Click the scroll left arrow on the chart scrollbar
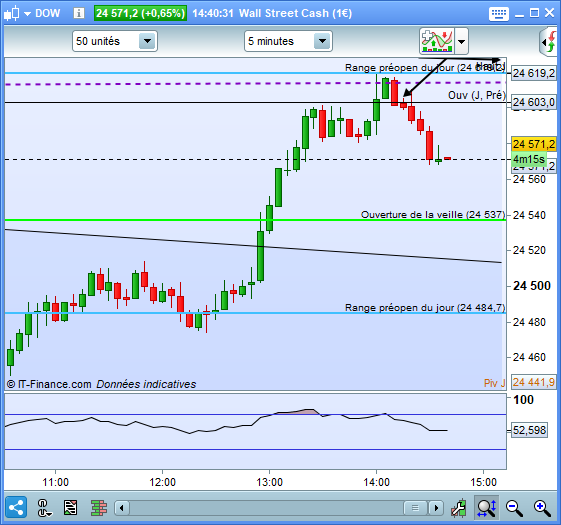Screen dimensions: 561x525 tap(122, 508)
